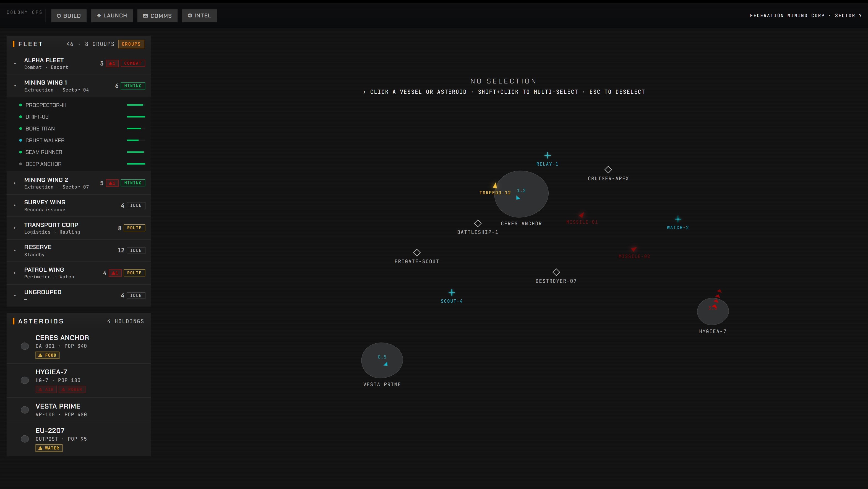
Task: Select RELAY-1 cross marker on map
Action: [x=548, y=155]
